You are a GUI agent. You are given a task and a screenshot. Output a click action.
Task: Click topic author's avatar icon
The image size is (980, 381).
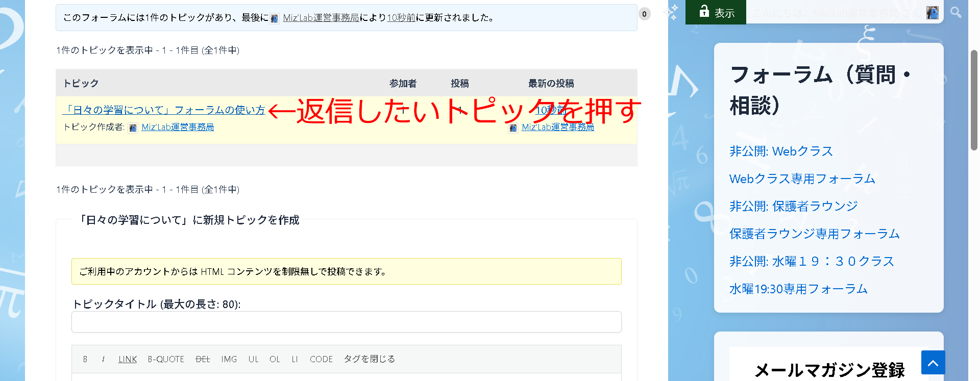(x=133, y=128)
